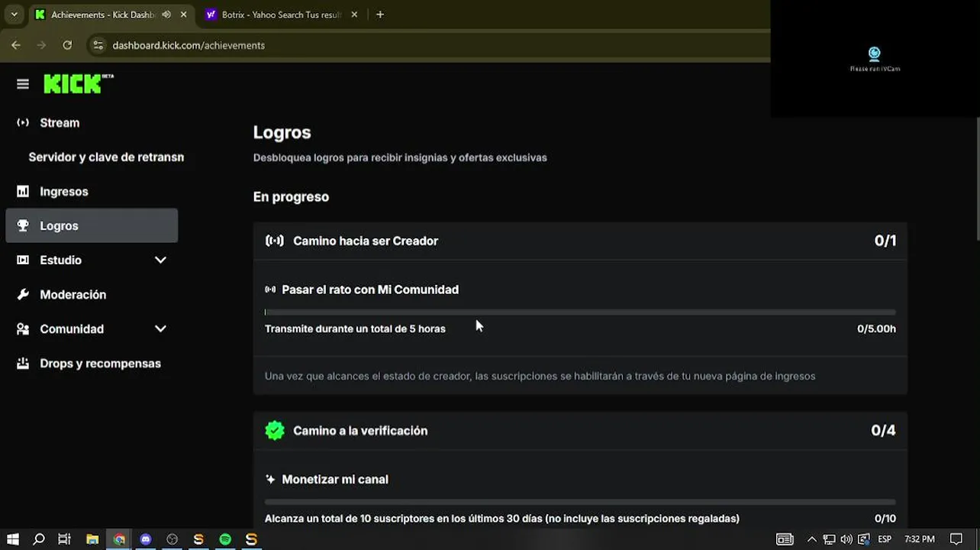Open the Windows Start menu
Viewport: 980px width, 550px height.
[x=13, y=539]
